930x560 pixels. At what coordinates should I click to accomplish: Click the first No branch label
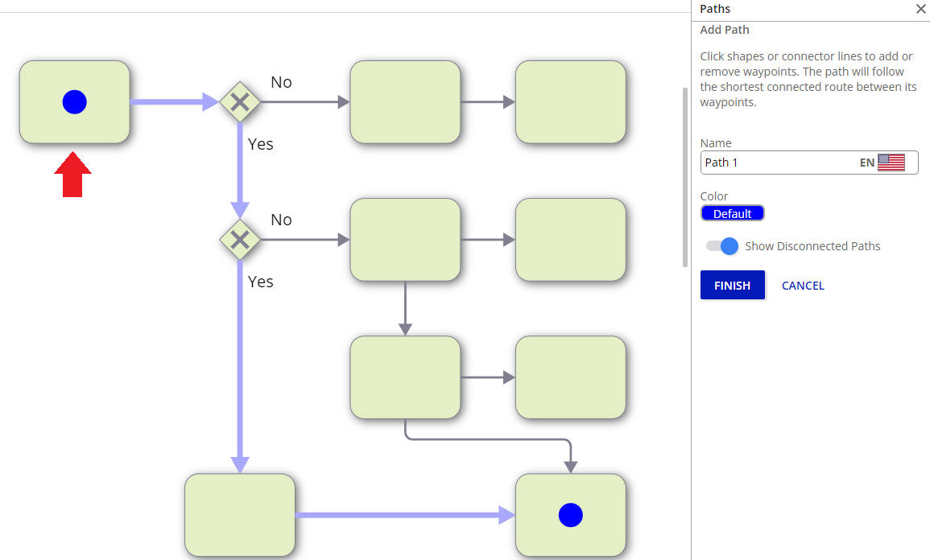point(281,82)
